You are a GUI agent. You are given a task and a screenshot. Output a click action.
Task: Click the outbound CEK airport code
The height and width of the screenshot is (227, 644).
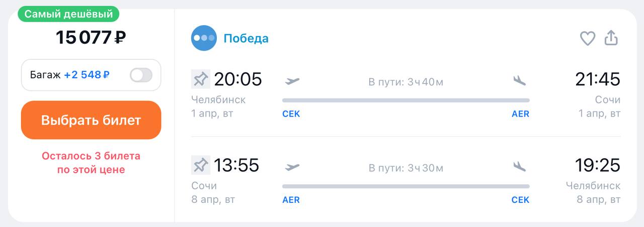[x=291, y=114]
